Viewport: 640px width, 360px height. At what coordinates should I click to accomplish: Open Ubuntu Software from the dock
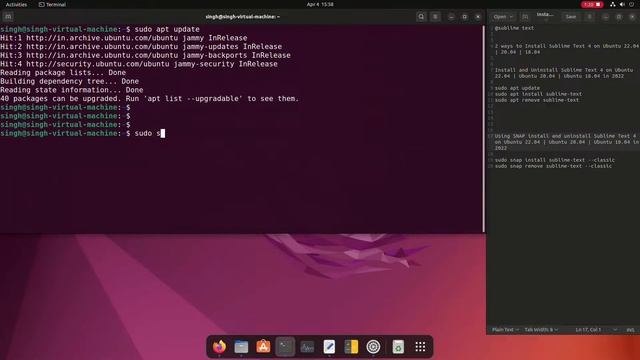pos(263,347)
